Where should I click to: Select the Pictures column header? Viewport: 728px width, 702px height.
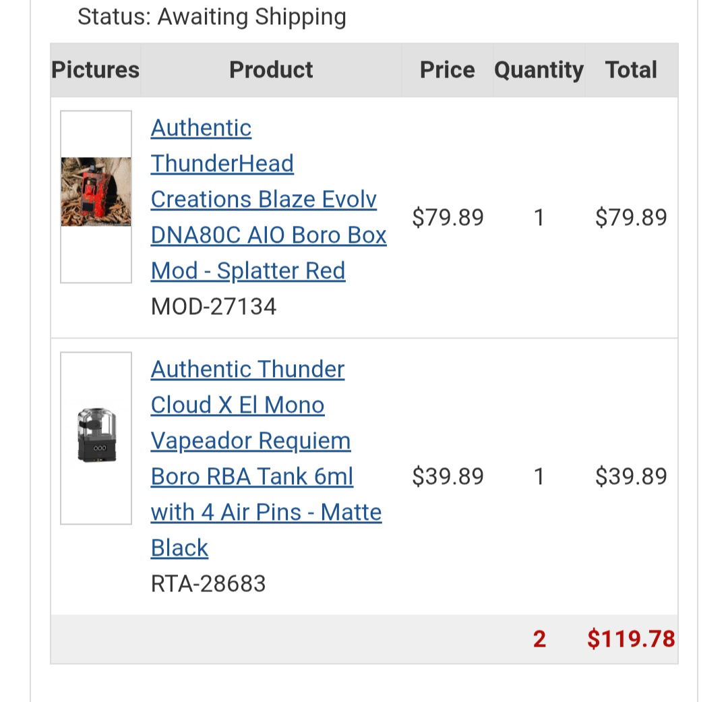pyautogui.click(x=95, y=70)
